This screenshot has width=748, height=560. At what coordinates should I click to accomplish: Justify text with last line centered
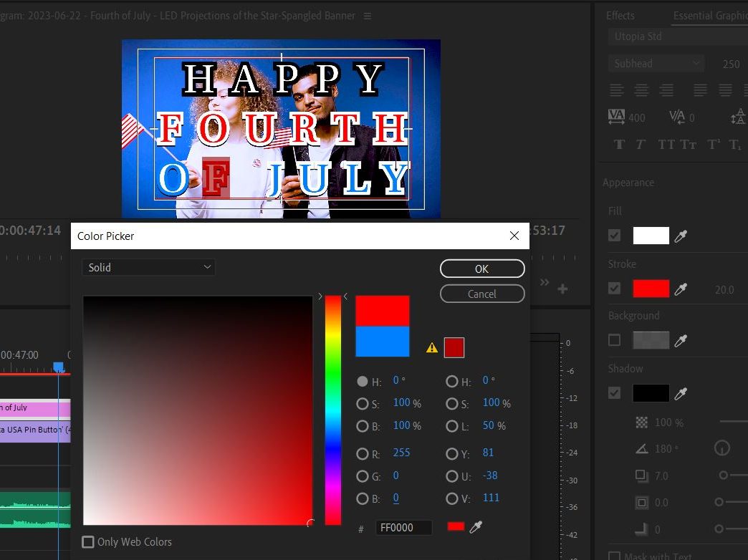(x=725, y=90)
